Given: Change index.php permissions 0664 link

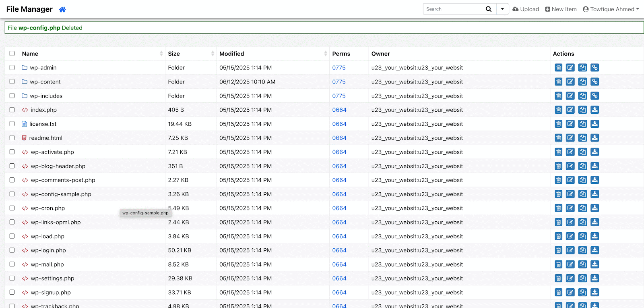Looking at the screenshot, I should point(339,110).
